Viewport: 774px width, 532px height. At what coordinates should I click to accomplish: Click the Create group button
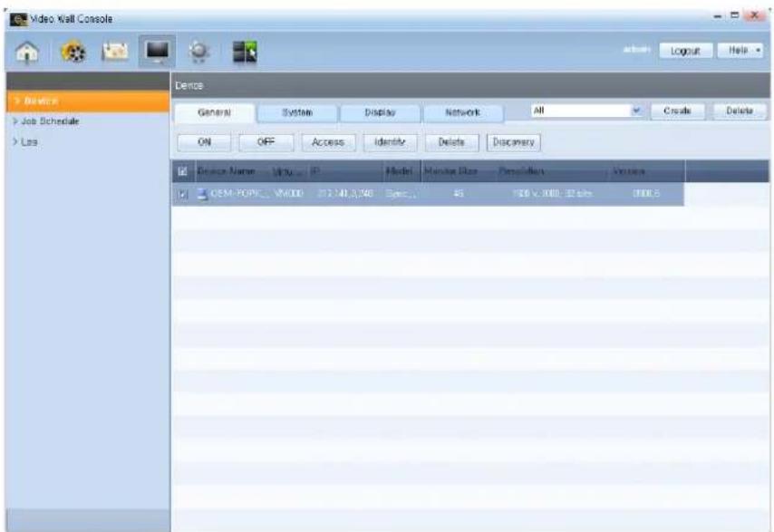tap(677, 111)
